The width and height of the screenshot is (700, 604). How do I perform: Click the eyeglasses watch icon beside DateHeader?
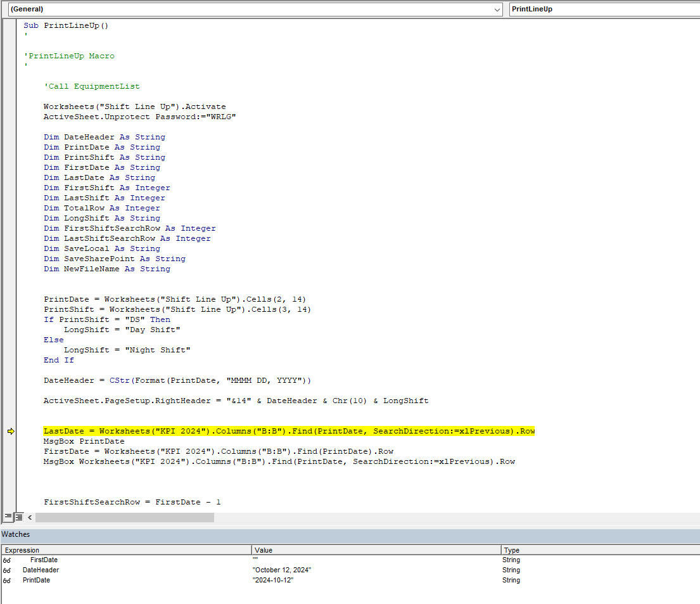(x=6, y=570)
